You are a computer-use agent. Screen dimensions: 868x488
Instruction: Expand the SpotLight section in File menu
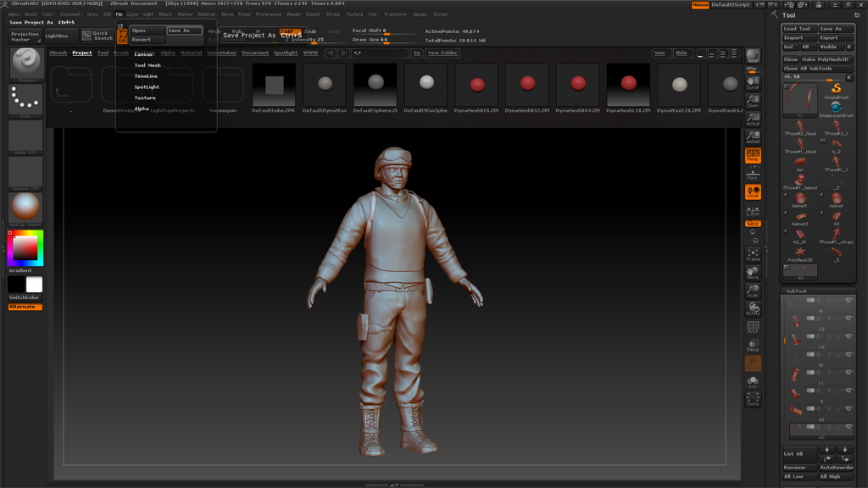coord(147,87)
